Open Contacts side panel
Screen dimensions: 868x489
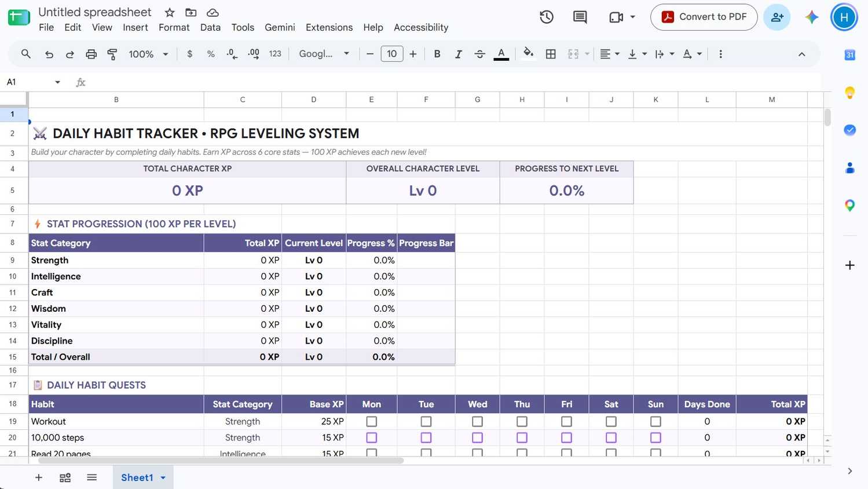tap(849, 168)
